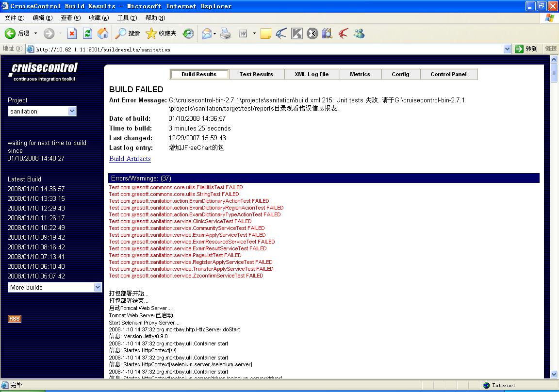Click the Edit with Word icon
Viewport: 559px width, 392px height.
(x=243, y=33)
